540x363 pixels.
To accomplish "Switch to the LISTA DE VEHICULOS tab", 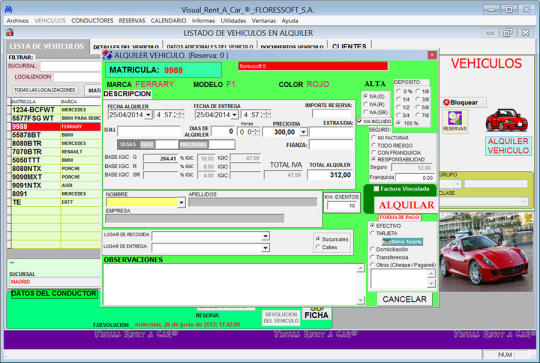I will 47,46.
